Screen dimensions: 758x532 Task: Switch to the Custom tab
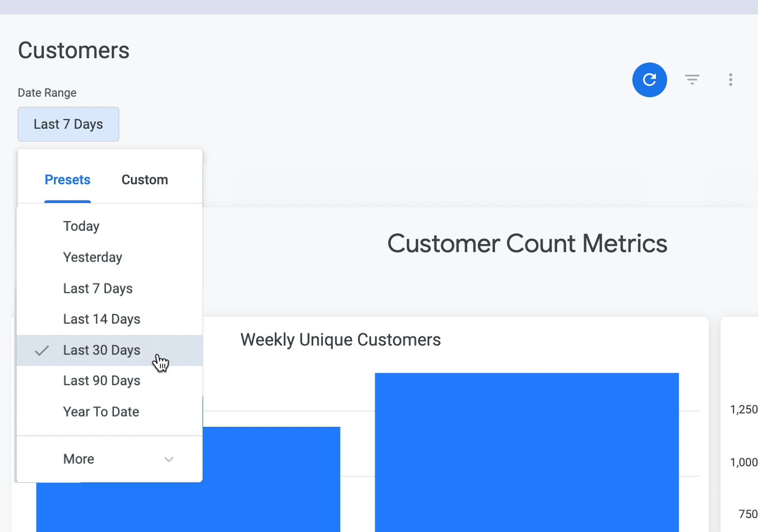click(x=144, y=180)
